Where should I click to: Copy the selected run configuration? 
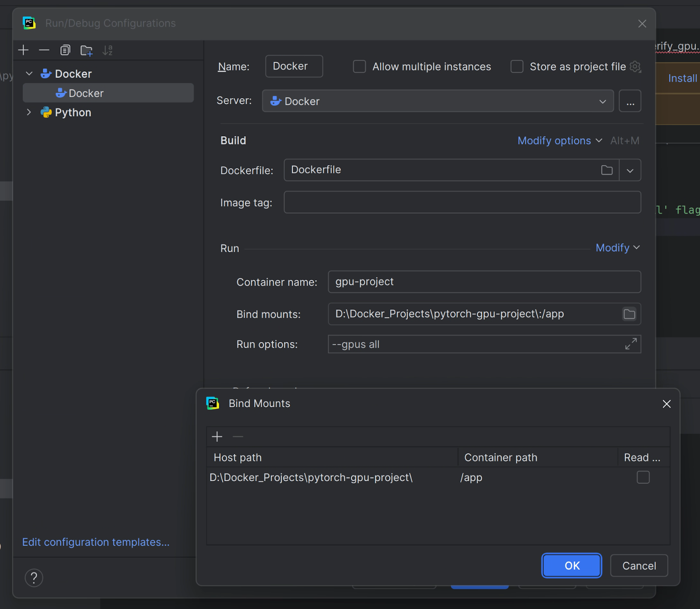point(65,50)
